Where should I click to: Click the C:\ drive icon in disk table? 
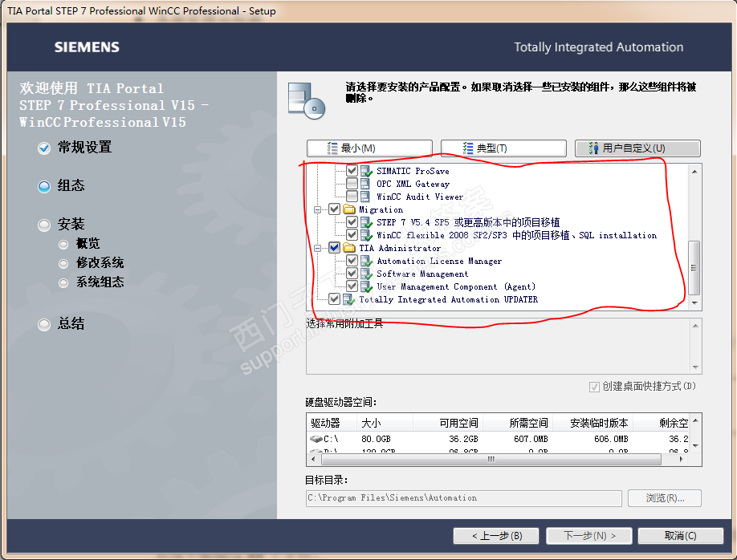point(316,439)
